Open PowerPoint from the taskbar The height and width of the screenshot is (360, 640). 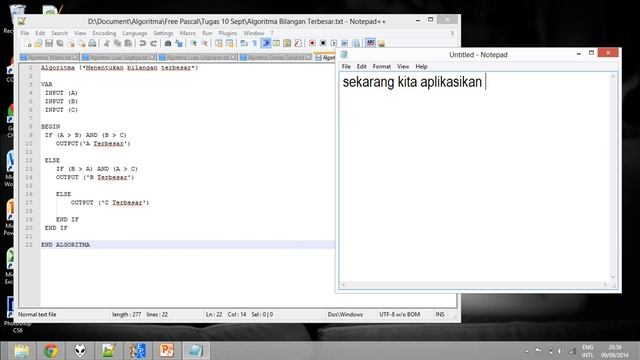pos(167,351)
